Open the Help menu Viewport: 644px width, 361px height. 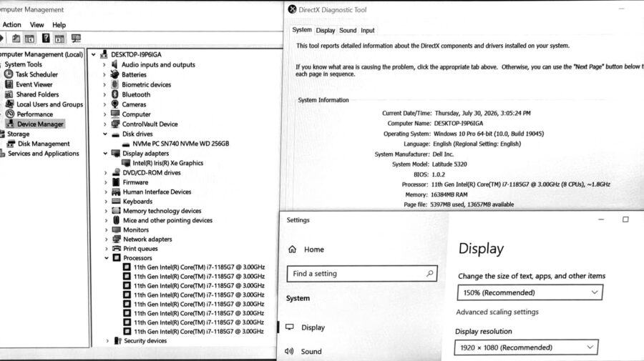coord(59,24)
